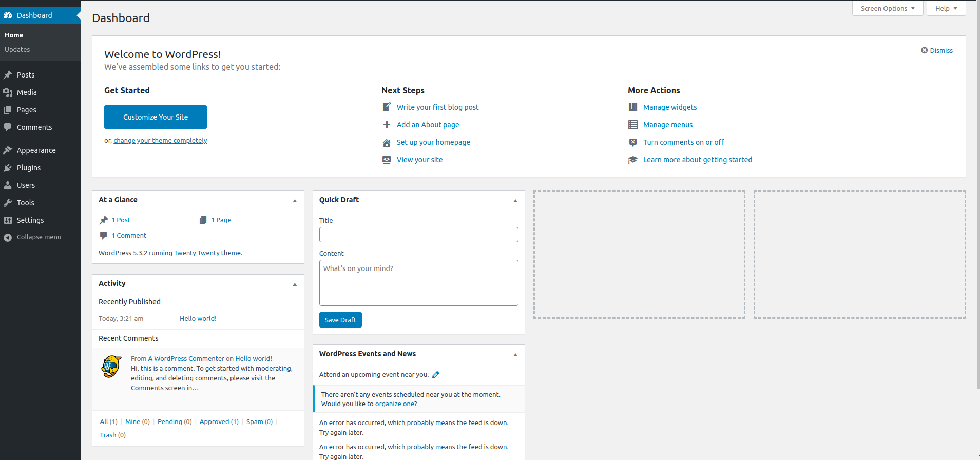Click the Posts pushpin icon
980x461 pixels.
pos(8,75)
